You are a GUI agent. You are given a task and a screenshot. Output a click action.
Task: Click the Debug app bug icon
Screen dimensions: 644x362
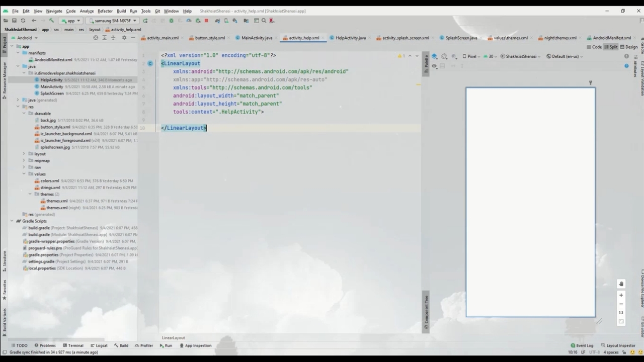pyautogui.click(x=171, y=21)
